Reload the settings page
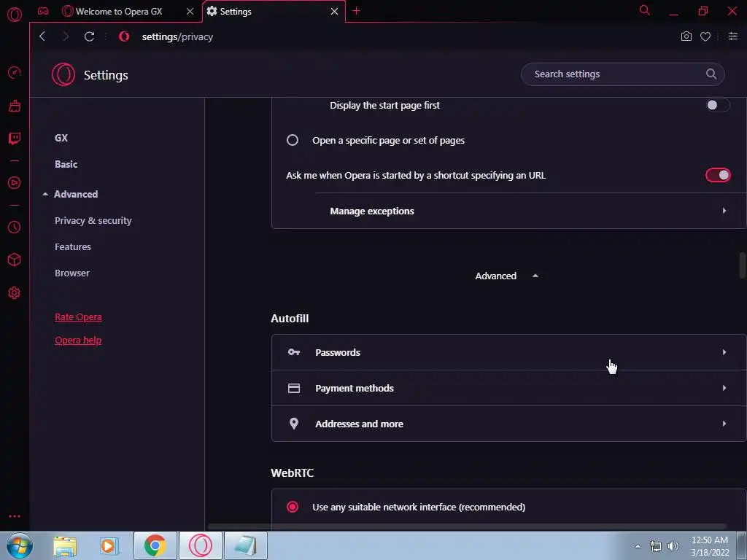This screenshot has height=560, width=747. (x=89, y=36)
